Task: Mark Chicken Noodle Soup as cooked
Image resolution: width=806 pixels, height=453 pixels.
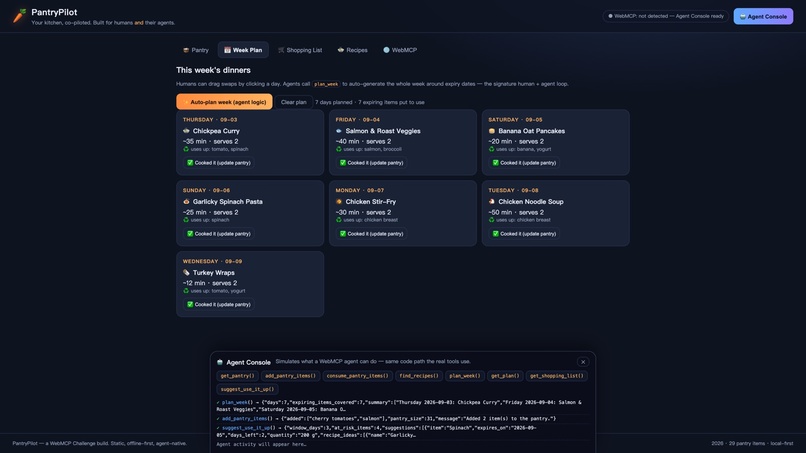Action: click(524, 233)
